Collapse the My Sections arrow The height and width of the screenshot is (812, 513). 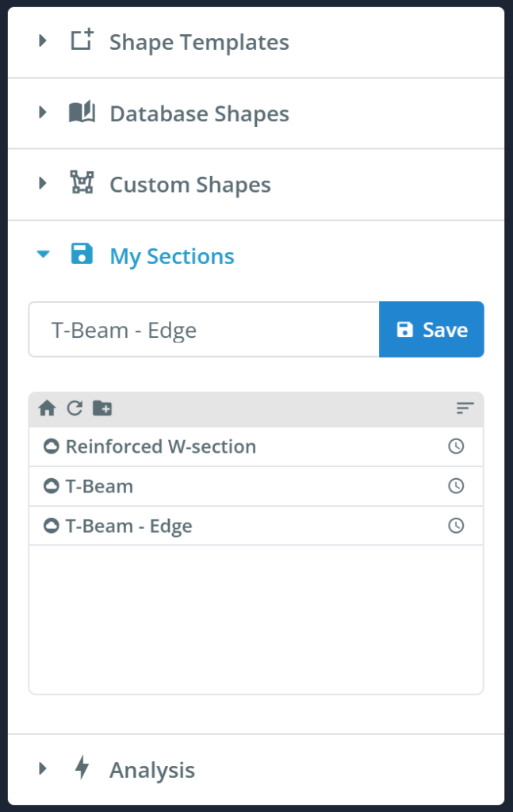click(x=43, y=255)
